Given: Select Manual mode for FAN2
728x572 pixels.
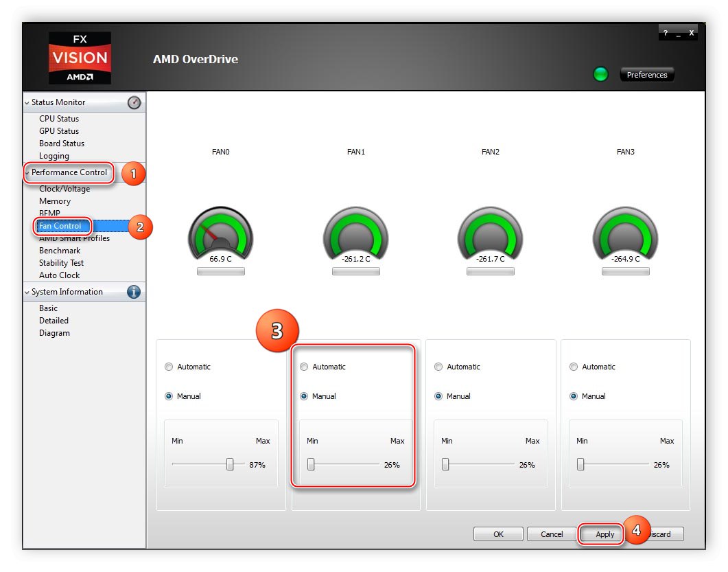Looking at the screenshot, I should (438, 396).
